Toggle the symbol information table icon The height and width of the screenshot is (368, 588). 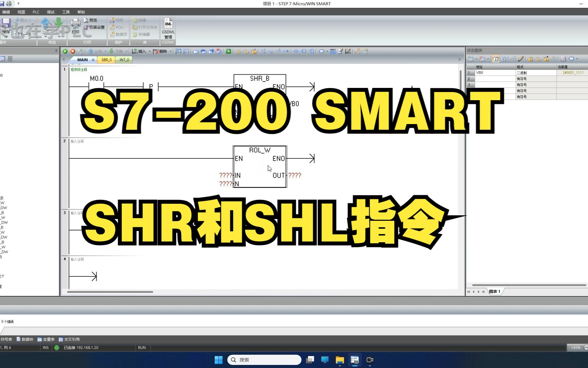pos(333,51)
